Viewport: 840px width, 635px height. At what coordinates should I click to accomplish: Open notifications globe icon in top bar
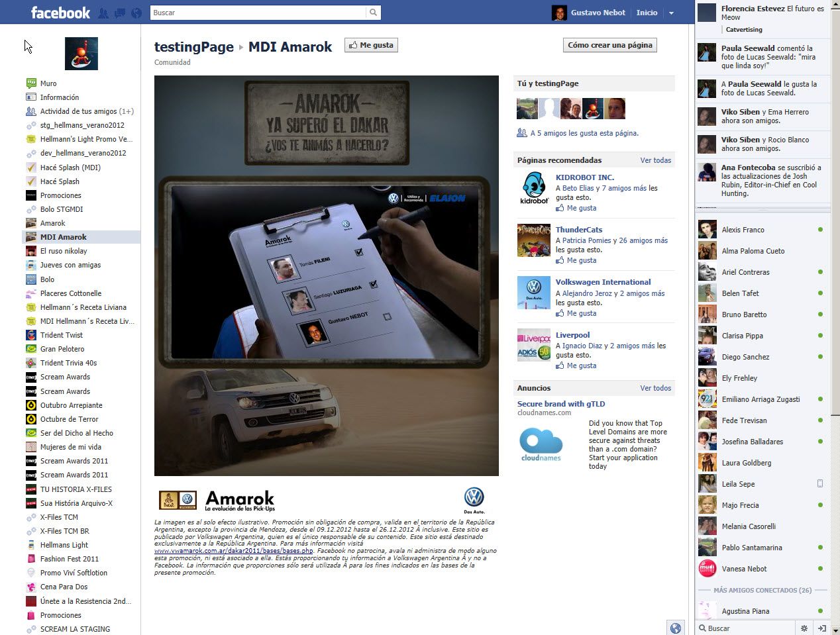pos(136,13)
